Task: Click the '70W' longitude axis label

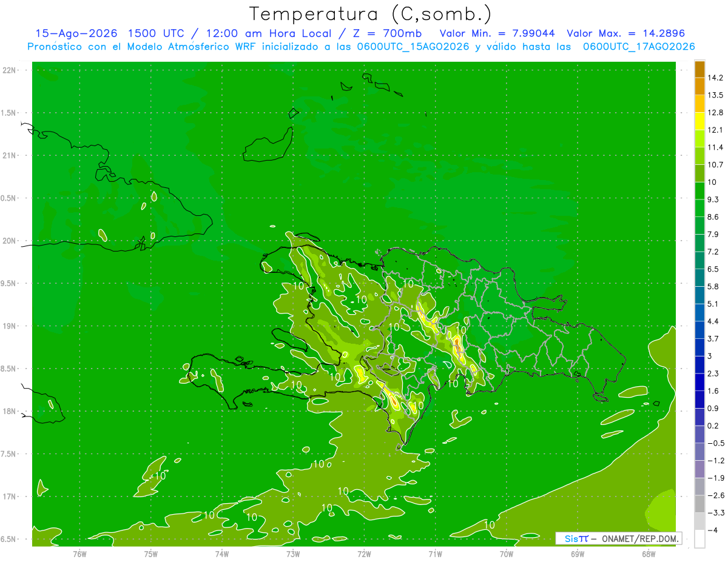Action: pyautogui.click(x=507, y=554)
